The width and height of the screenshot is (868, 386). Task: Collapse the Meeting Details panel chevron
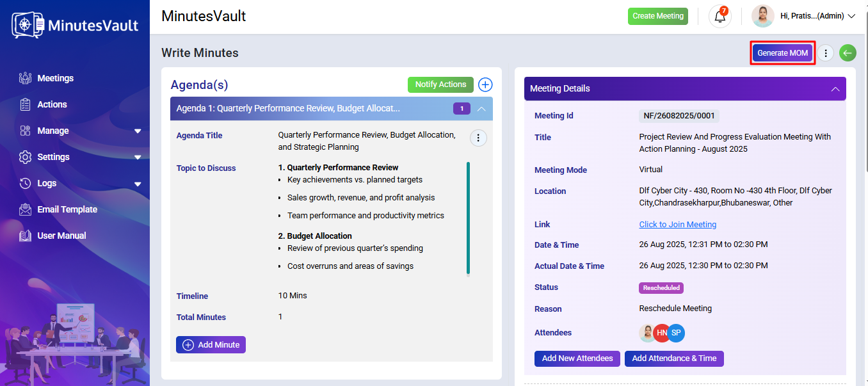point(835,89)
